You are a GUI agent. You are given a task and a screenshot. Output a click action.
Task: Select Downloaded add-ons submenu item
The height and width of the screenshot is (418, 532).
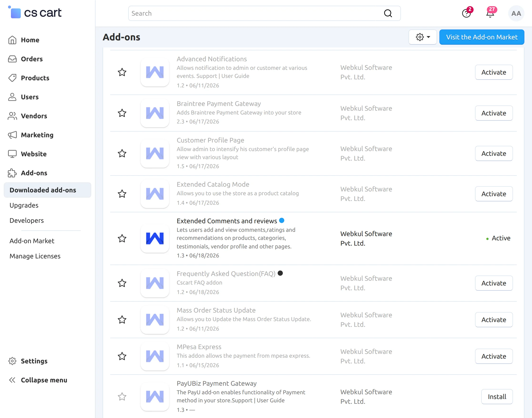tap(47, 190)
